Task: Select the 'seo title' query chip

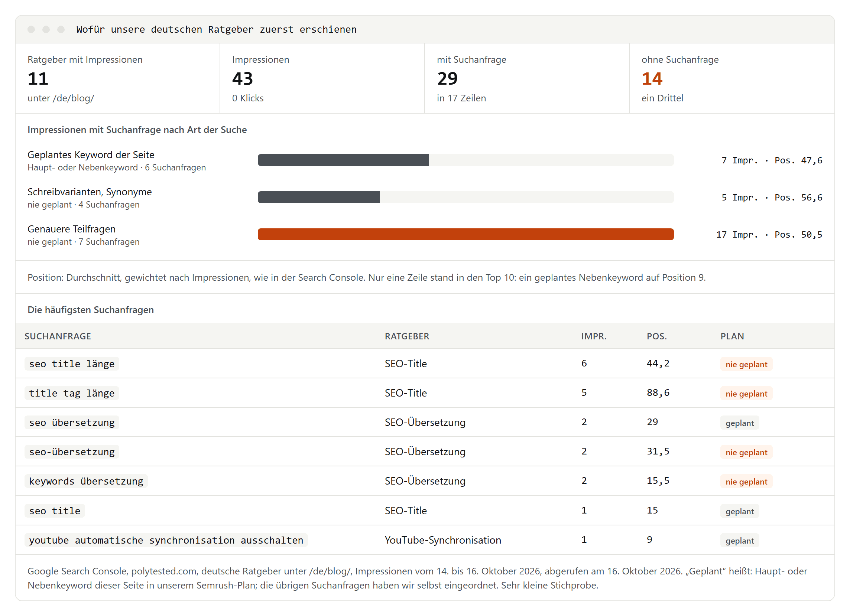Action: 55,511
